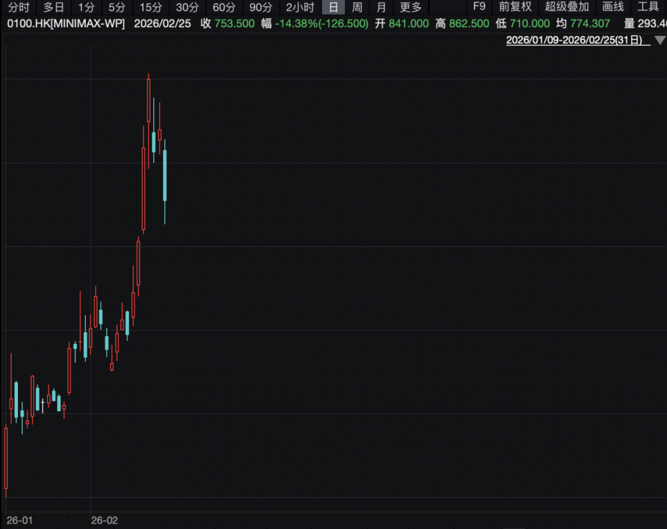Open the 超级叠加 overlay option
Image resolution: width=667 pixels, height=529 pixels.
point(567,7)
